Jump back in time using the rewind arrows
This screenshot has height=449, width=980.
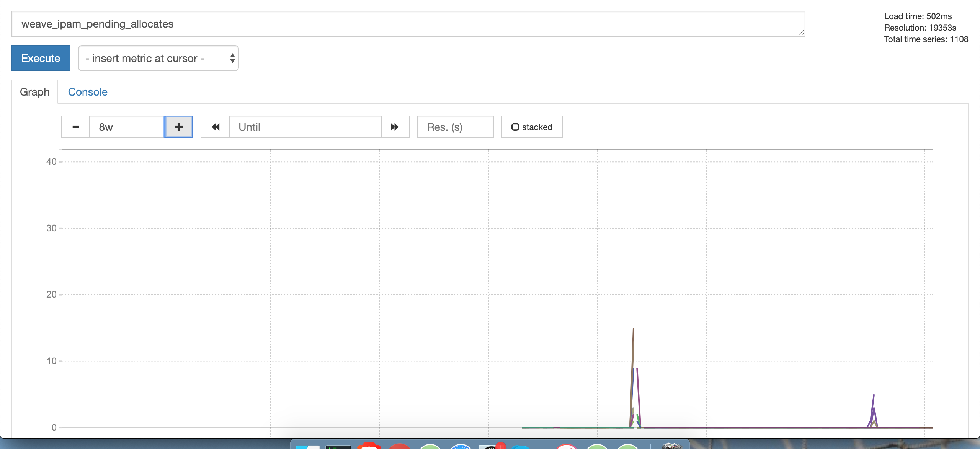(x=215, y=127)
